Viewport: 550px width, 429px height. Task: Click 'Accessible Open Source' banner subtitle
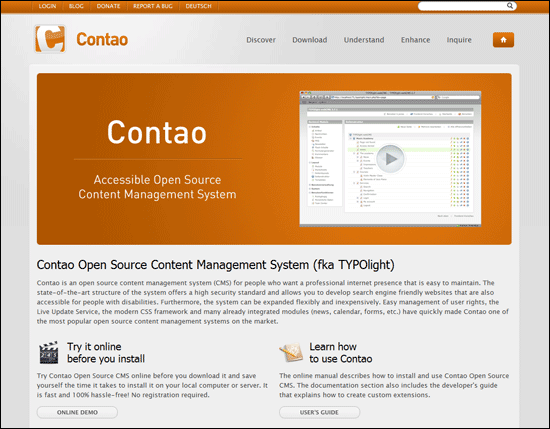157,180
